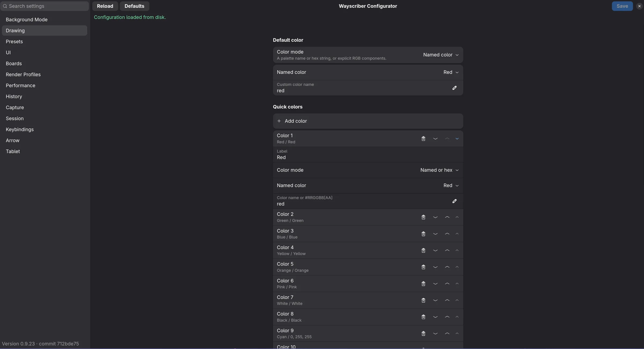644x349 pixels.
Task: Click Color name or #RRGGBB[AA] field
Action: tap(368, 201)
